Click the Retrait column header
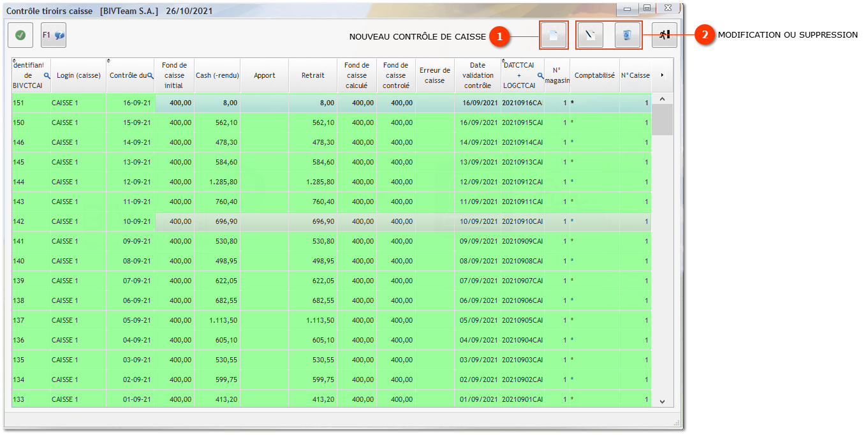This screenshot has height=435, width=868. pos(313,75)
